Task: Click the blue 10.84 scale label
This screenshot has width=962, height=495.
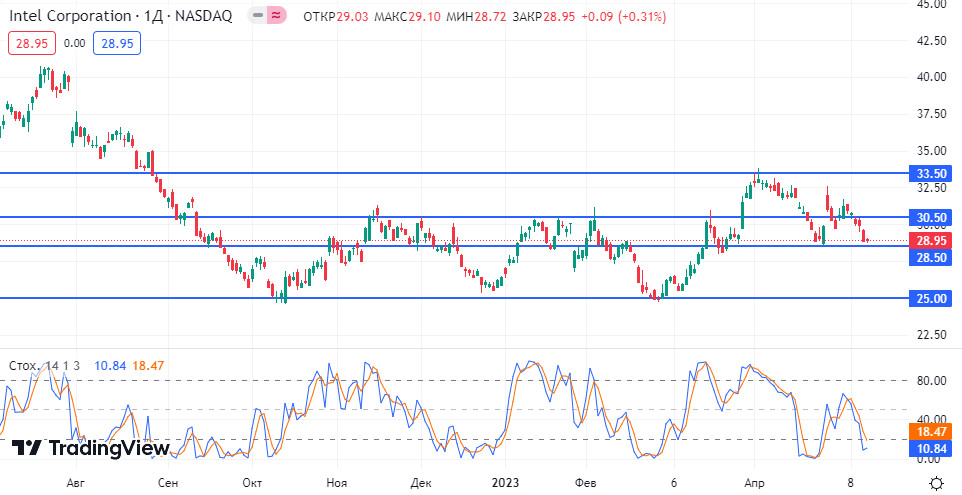Action: click(x=930, y=449)
